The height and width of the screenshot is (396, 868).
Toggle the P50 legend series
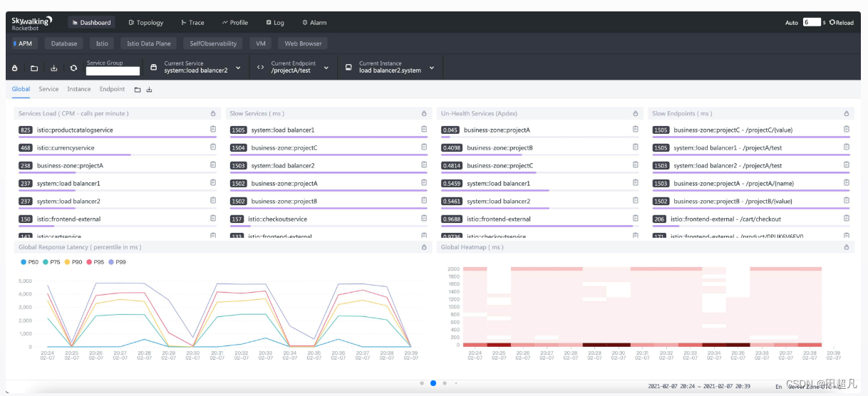pos(29,262)
